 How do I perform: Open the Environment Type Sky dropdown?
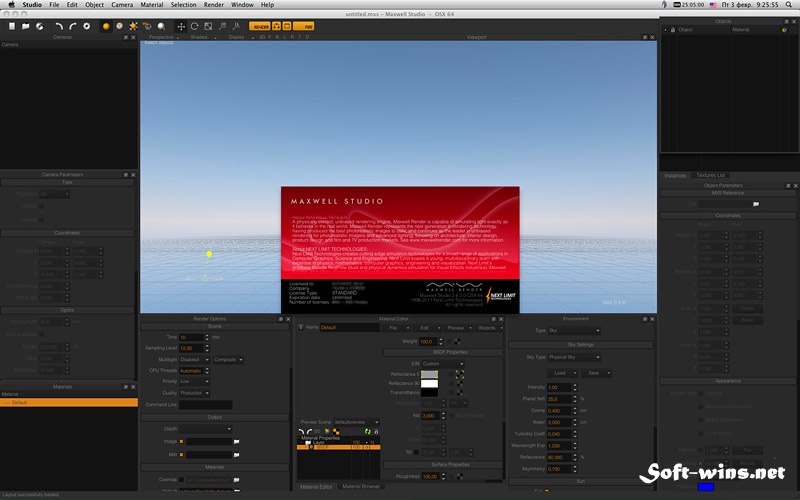574,331
